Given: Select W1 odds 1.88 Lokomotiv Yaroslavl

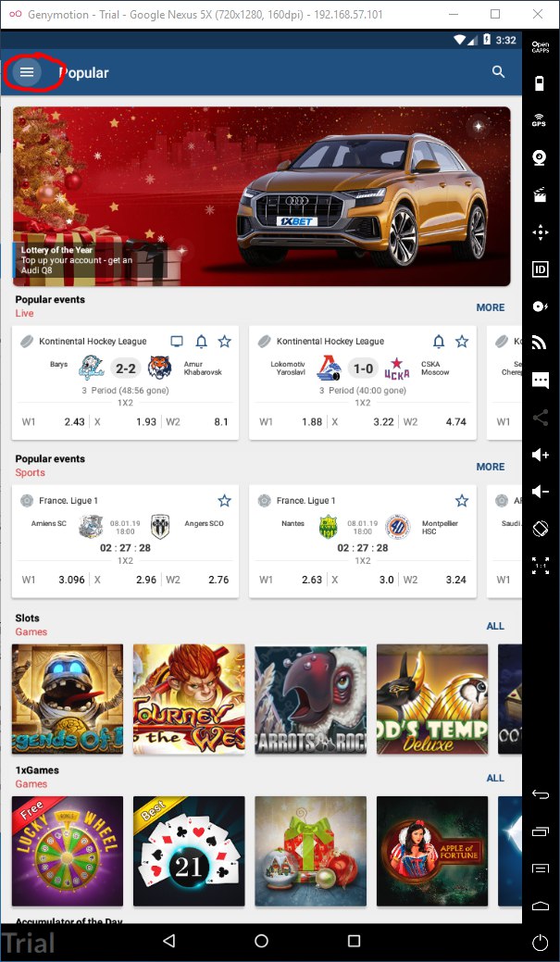Looking at the screenshot, I should point(291,421).
